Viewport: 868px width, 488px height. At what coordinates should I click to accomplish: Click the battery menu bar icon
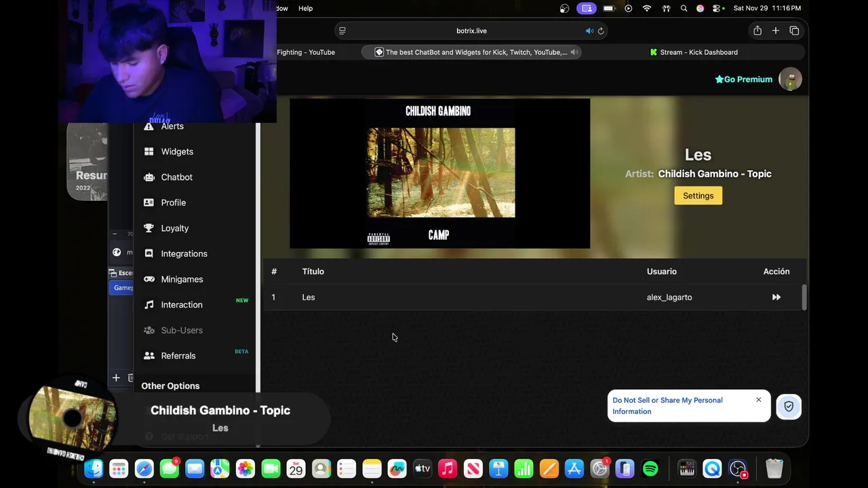(609, 8)
